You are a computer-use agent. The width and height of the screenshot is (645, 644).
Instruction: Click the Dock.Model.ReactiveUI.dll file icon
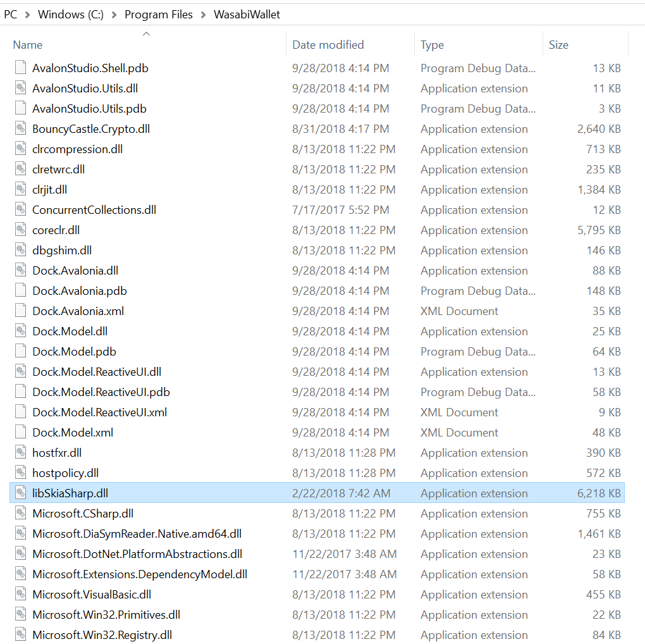(21, 371)
